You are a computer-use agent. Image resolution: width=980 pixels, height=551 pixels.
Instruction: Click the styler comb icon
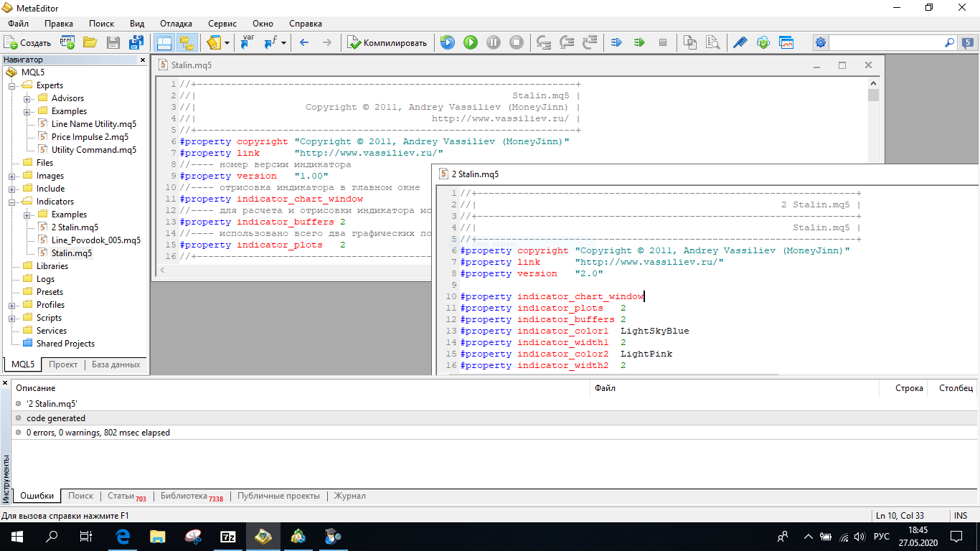(740, 42)
